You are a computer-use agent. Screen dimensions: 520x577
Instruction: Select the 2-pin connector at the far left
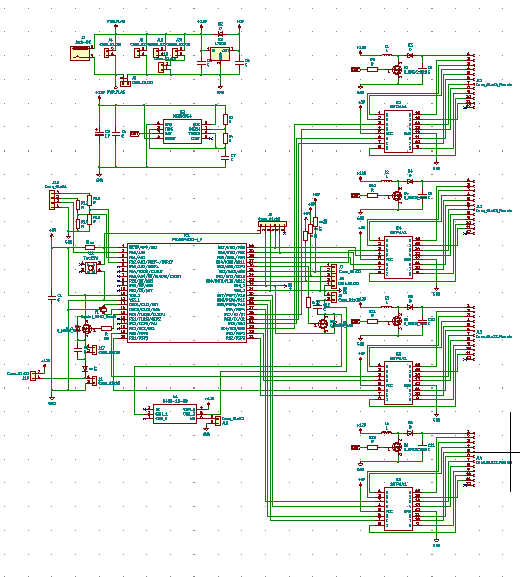(x=33, y=376)
